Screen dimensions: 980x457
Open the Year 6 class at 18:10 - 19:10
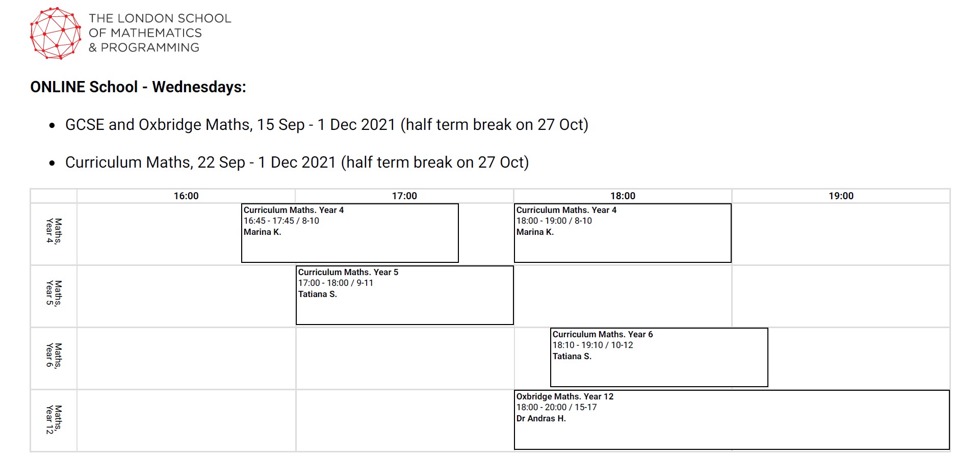(x=659, y=358)
